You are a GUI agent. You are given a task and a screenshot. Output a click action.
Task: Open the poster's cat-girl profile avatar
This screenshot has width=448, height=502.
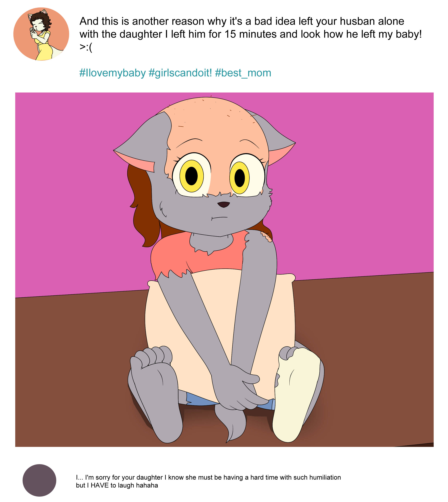(41, 34)
